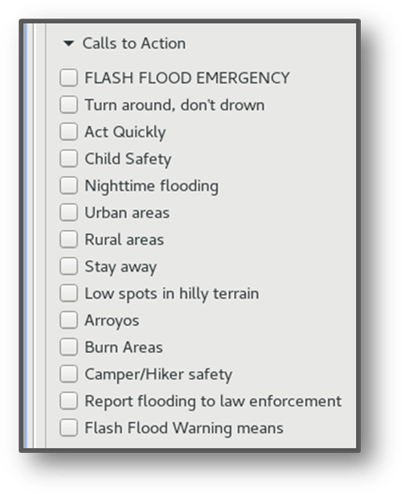
Task: Enable Flash Flood Warning means checkbox
Action: pyautogui.click(x=69, y=428)
